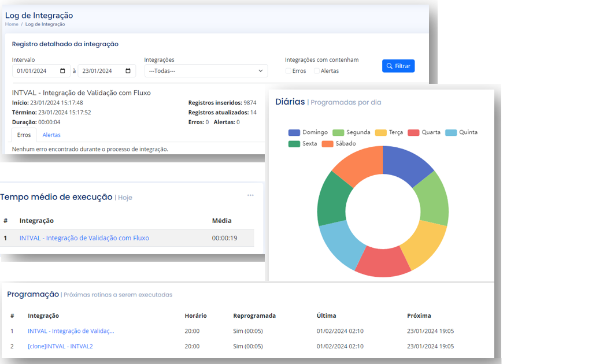Image resolution: width=592 pixels, height=364 pixels.
Task: Open INTVAL link in Tempo médio table
Action: 84,238
